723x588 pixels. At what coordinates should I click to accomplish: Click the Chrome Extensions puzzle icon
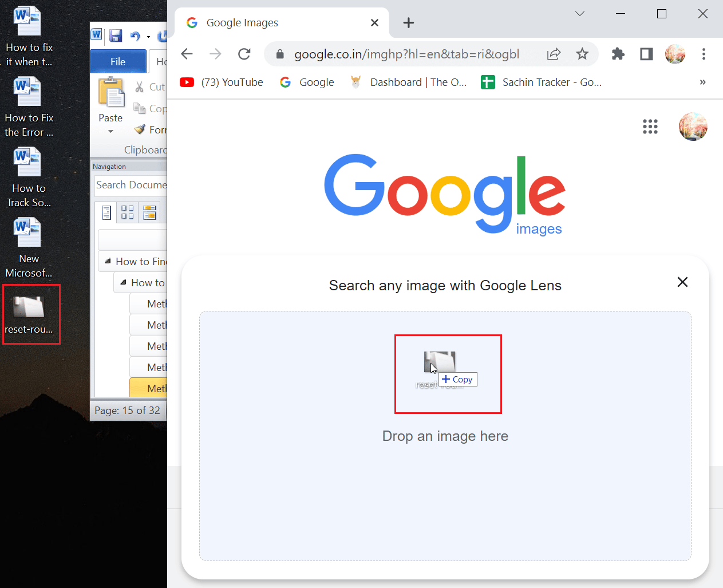[x=618, y=53]
